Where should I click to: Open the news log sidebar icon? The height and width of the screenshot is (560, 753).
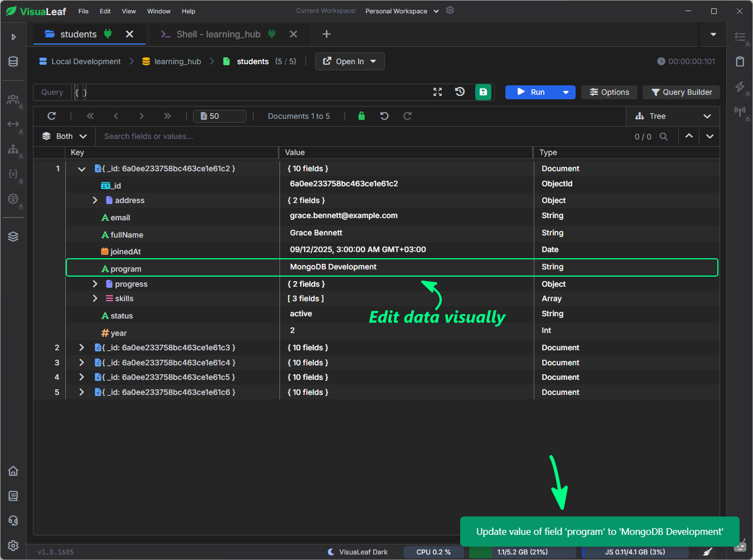[x=13, y=496]
